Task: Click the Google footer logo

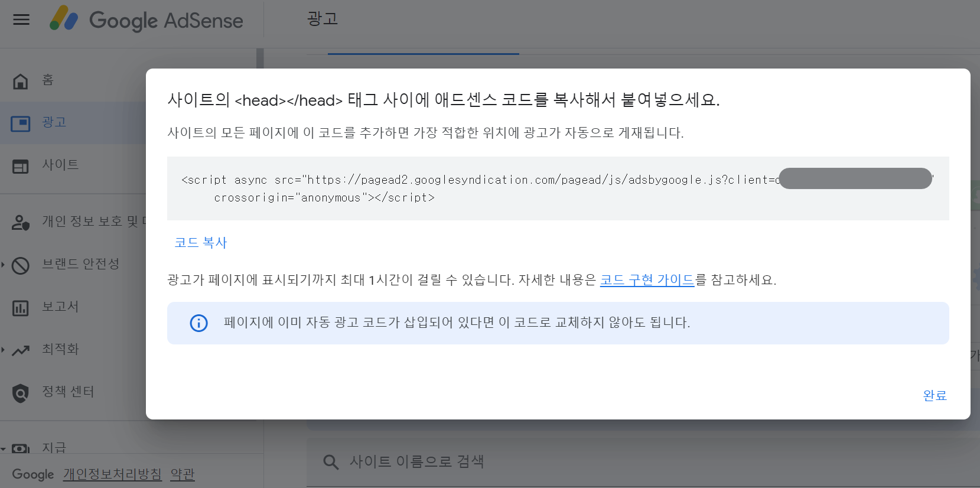Action: [x=33, y=474]
